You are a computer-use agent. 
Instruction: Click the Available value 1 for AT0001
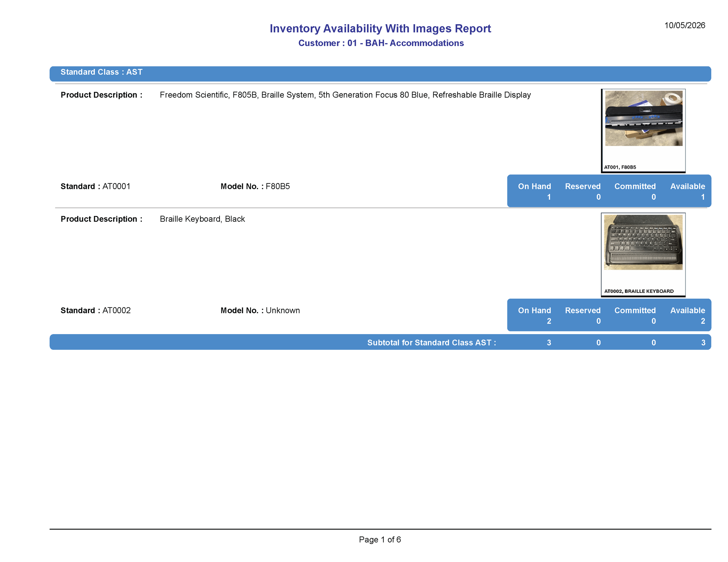click(x=703, y=197)
